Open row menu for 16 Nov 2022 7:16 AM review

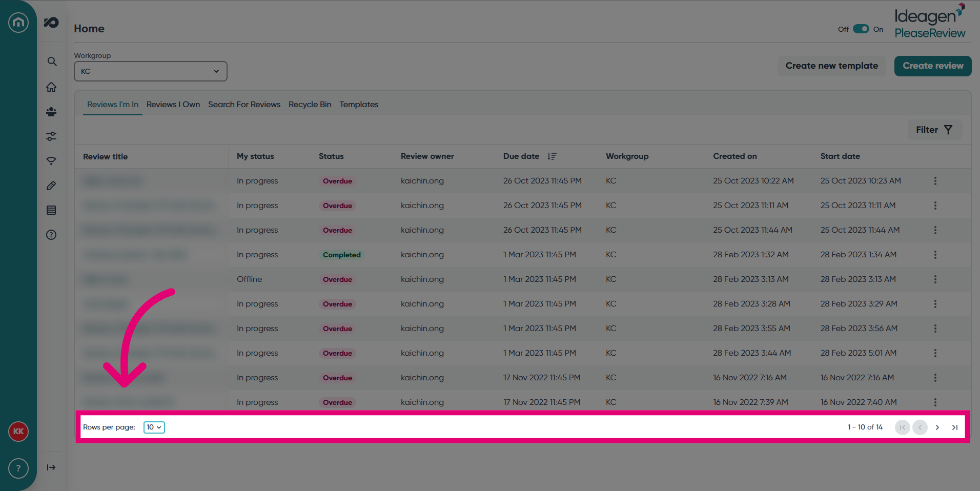pos(935,378)
